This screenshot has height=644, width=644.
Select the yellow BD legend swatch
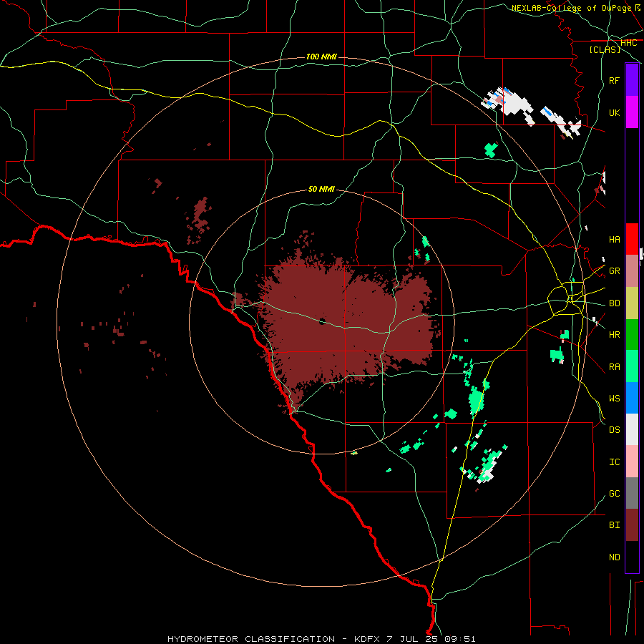click(632, 303)
